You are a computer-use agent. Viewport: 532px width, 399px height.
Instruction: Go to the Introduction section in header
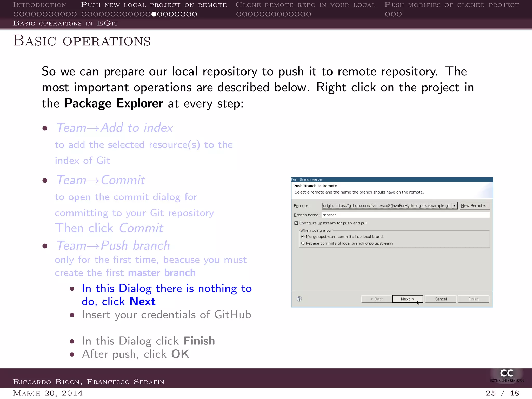coord(39,5)
